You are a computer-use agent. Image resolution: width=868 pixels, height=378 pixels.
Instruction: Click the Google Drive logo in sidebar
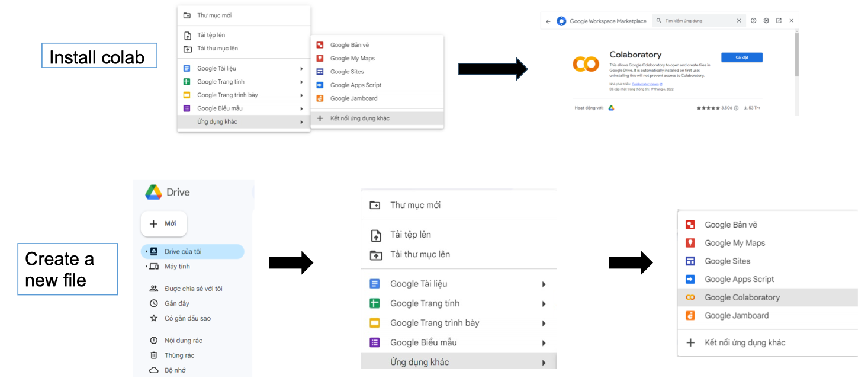pyautogui.click(x=154, y=192)
